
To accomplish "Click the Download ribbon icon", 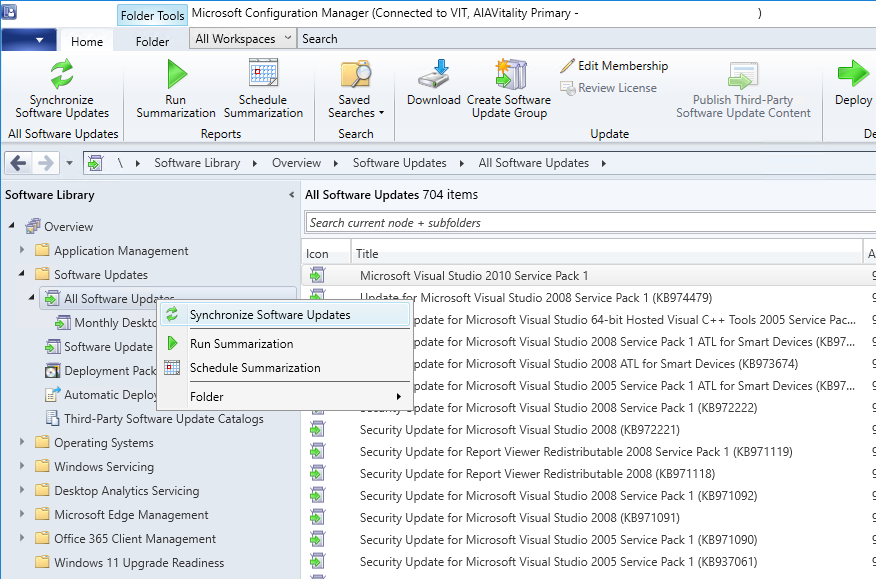I will pos(434,74).
